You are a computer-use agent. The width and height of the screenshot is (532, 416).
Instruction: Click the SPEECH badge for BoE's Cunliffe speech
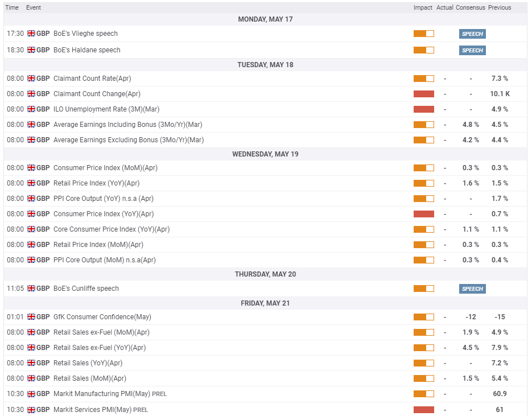472,289
